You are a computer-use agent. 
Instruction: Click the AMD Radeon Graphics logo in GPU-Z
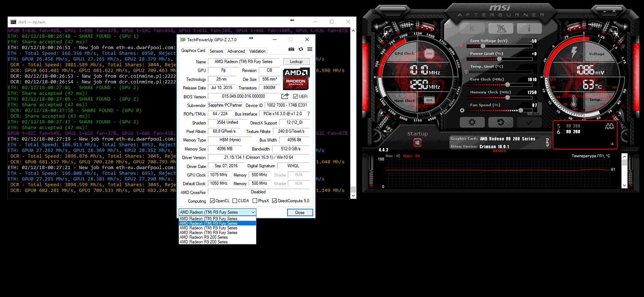click(x=296, y=79)
